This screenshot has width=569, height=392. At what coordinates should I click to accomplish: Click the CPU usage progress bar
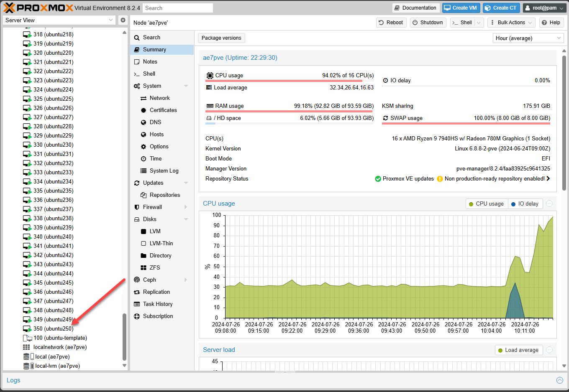pyautogui.click(x=290, y=81)
